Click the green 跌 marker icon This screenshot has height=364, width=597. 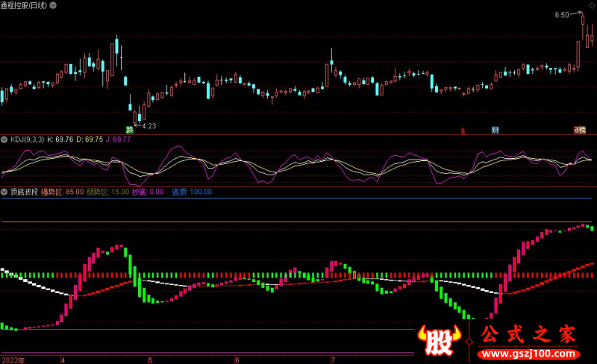click(x=128, y=130)
